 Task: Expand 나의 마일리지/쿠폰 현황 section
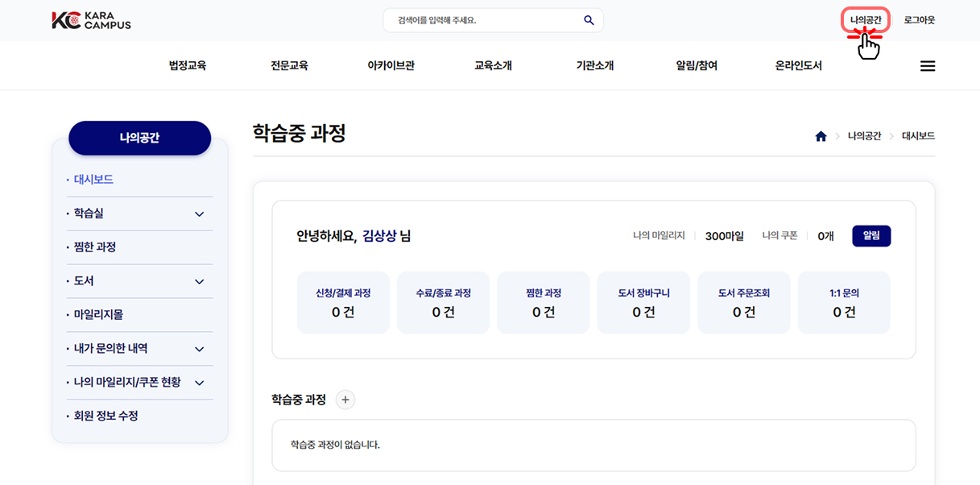click(200, 383)
